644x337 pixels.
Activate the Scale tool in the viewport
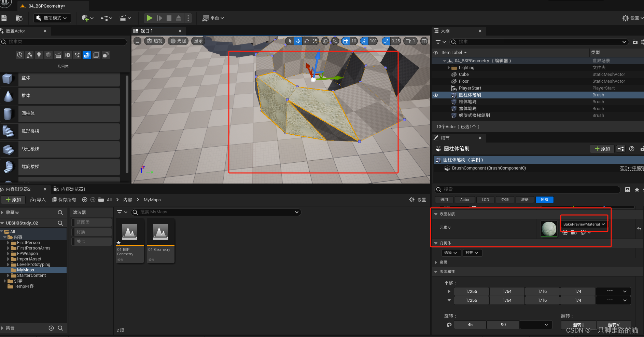(x=315, y=41)
